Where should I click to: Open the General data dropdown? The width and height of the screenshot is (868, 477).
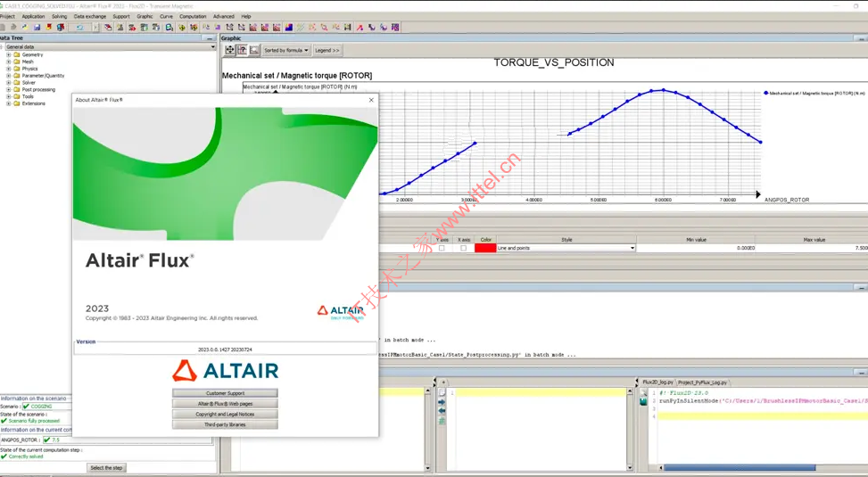pos(110,47)
